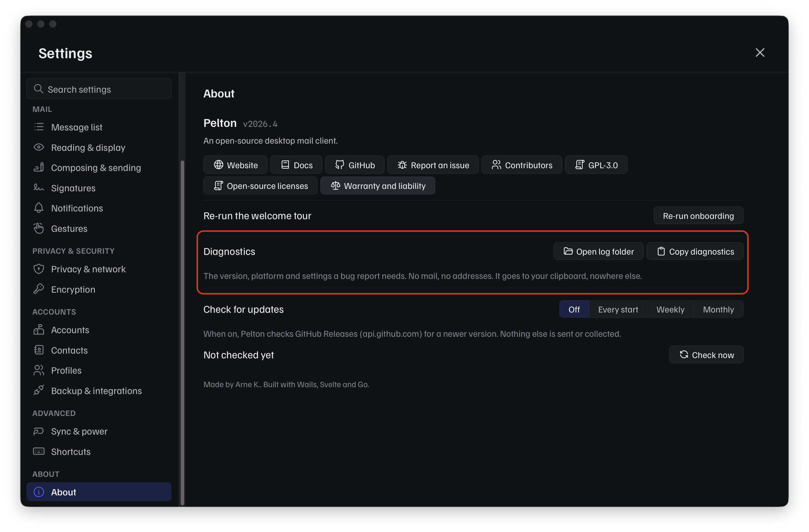The width and height of the screenshot is (809, 532).
Task: Click the shield icon beside Privacy & network
Action: tap(39, 269)
